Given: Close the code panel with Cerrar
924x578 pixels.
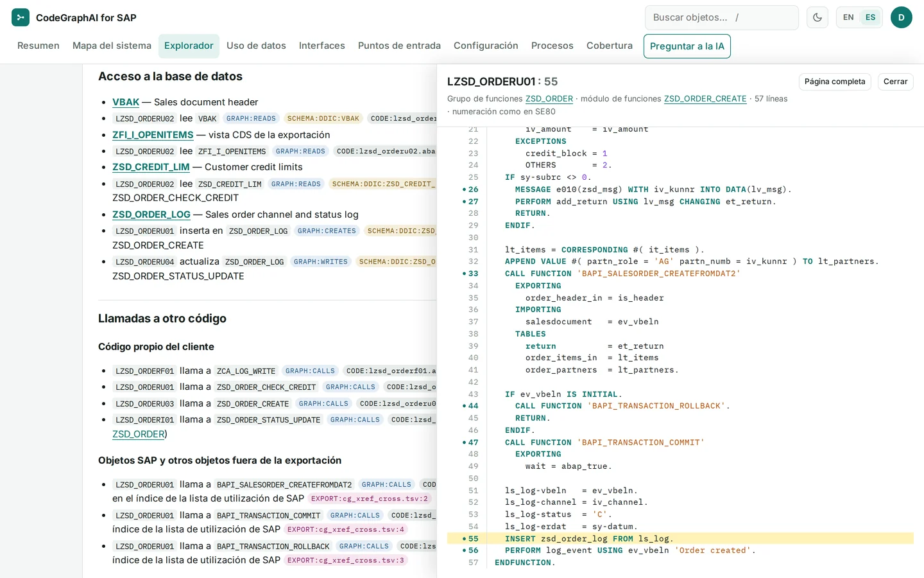Looking at the screenshot, I should 896,82.
